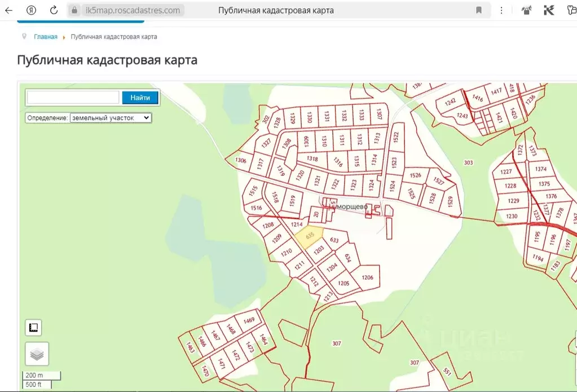Click the large area labeled 303
The image size is (577, 392).
tap(468, 163)
